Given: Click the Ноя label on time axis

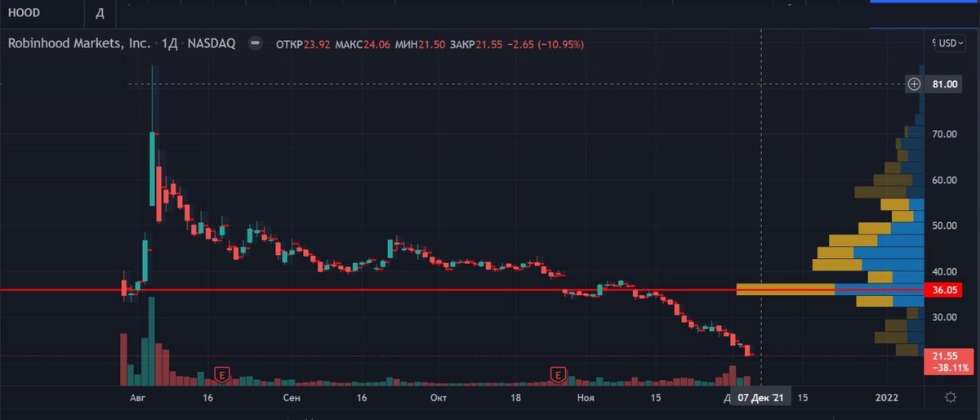Looking at the screenshot, I should 584,398.
